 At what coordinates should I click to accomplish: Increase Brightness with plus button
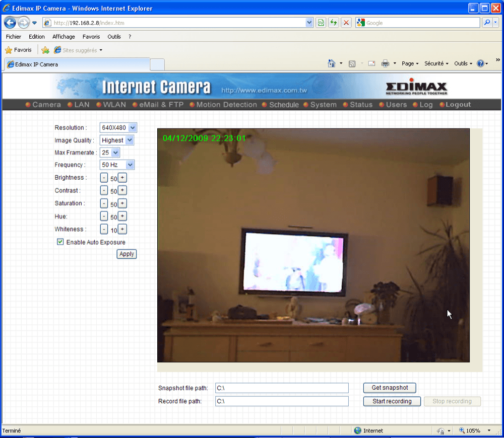click(122, 178)
